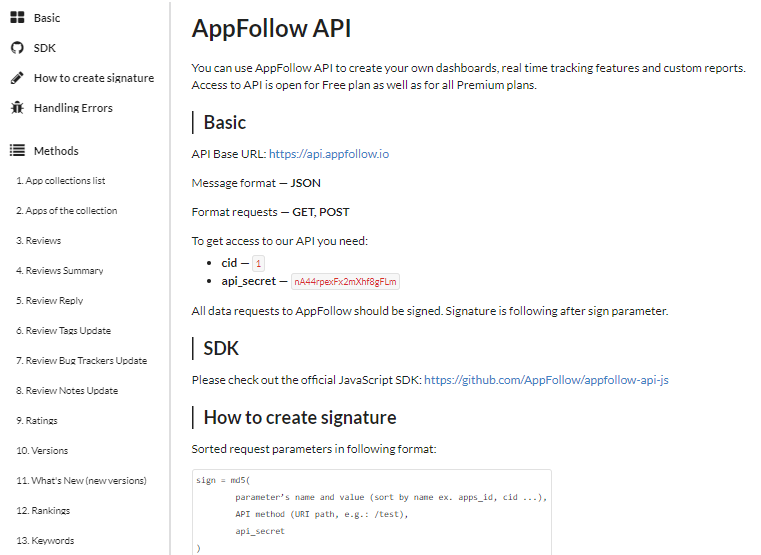Open What's New (new versions) entry
761x555 pixels.
[81, 481]
